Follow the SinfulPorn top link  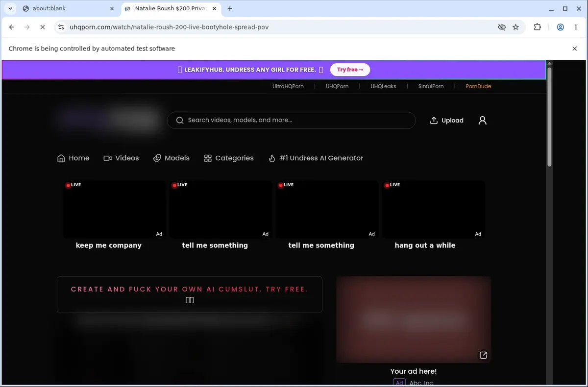click(x=431, y=86)
